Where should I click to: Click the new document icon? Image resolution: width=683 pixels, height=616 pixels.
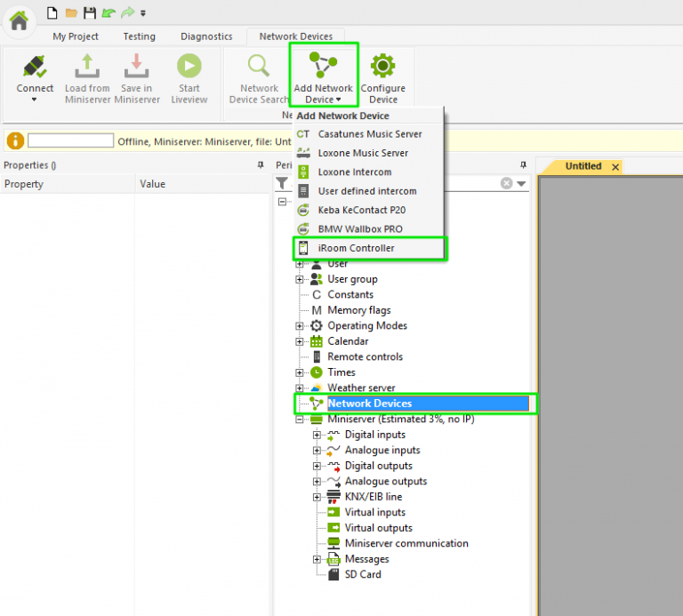click(52, 12)
